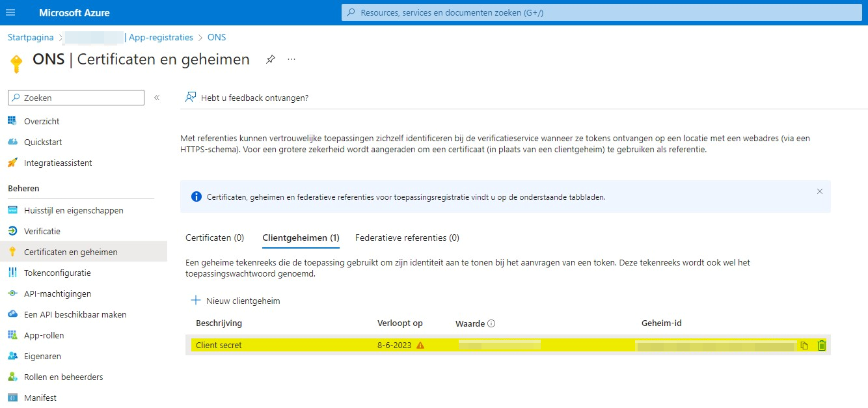The height and width of the screenshot is (408, 868).
Task: Go to Startpagina breadcrumb
Action: pyautogui.click(x=31, y=37)
